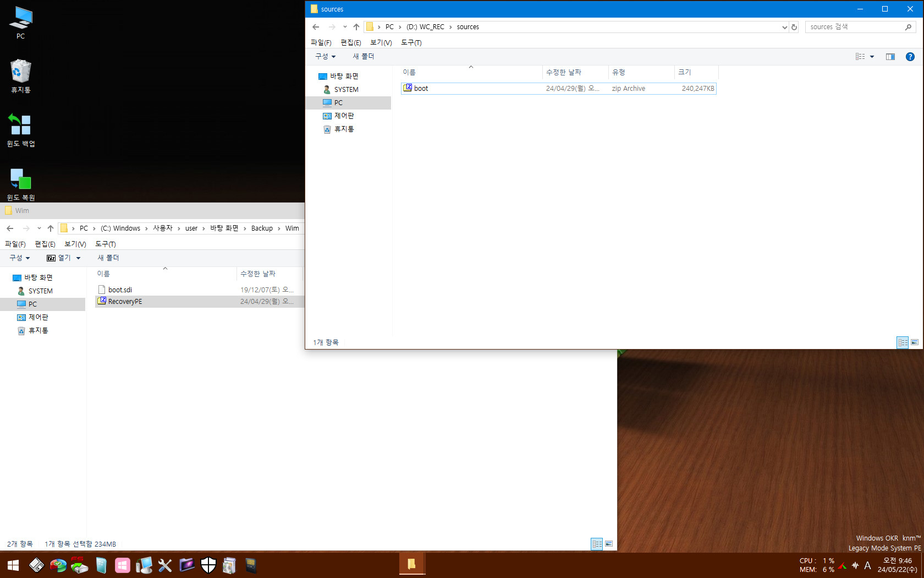
Task: Go up one level in Wim window
Action: (x=51, y=228)
